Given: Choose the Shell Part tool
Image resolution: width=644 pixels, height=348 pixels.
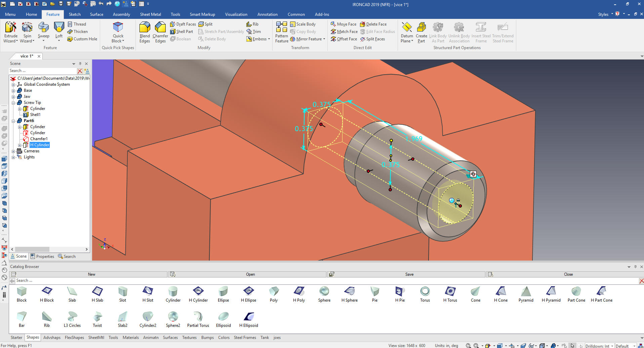Looking at the screenshot, I should pos(182,32).
